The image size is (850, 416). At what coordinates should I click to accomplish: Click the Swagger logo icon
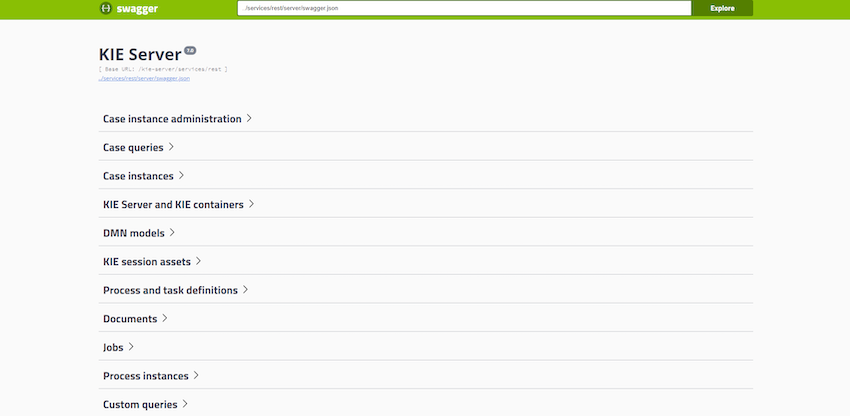106,8
